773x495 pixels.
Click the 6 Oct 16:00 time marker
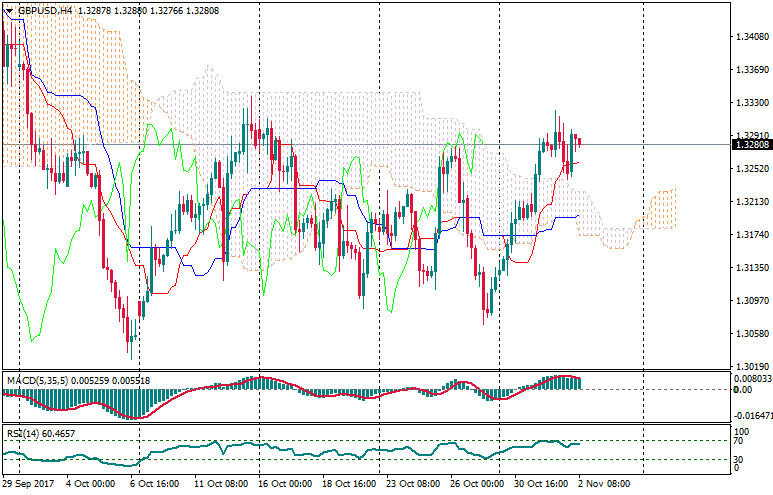click(x=155, y=483)
